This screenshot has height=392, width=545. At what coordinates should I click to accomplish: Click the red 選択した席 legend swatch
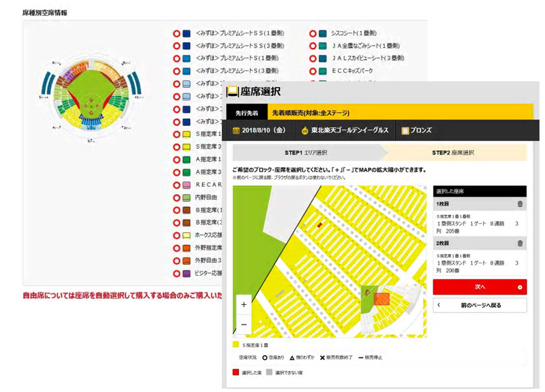[x=236, y=372]
